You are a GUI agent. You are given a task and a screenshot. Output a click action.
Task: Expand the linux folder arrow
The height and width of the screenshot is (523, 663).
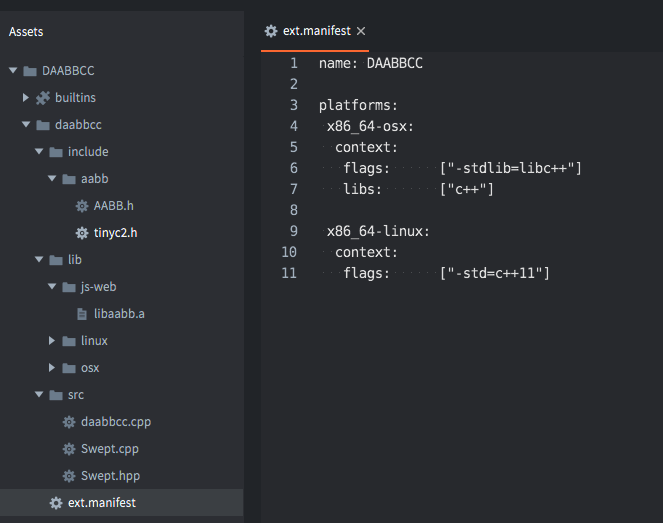(x=52, y=341)
